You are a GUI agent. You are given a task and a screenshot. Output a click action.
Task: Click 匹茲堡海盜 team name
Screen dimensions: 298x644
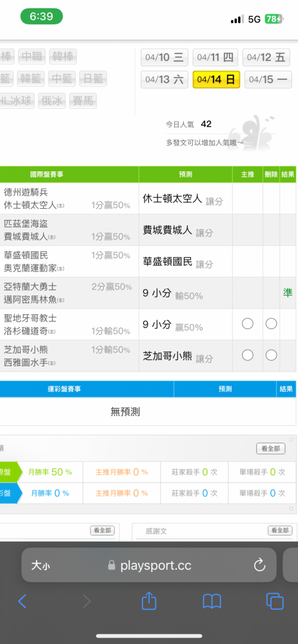pyautogui.click(x=26, y=224)
